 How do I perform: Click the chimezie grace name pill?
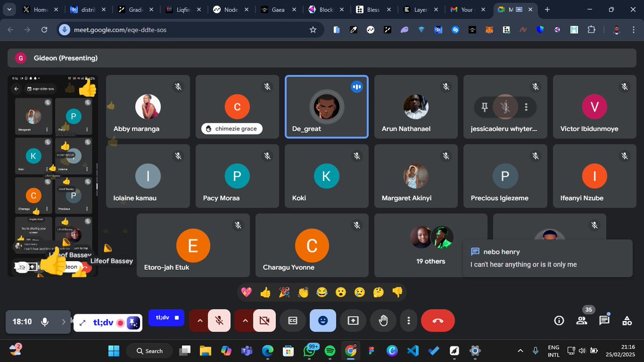[232, 129]
